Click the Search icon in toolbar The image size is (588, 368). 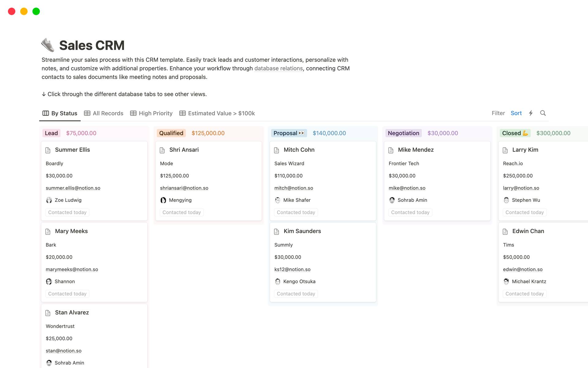tap(543, 113)
